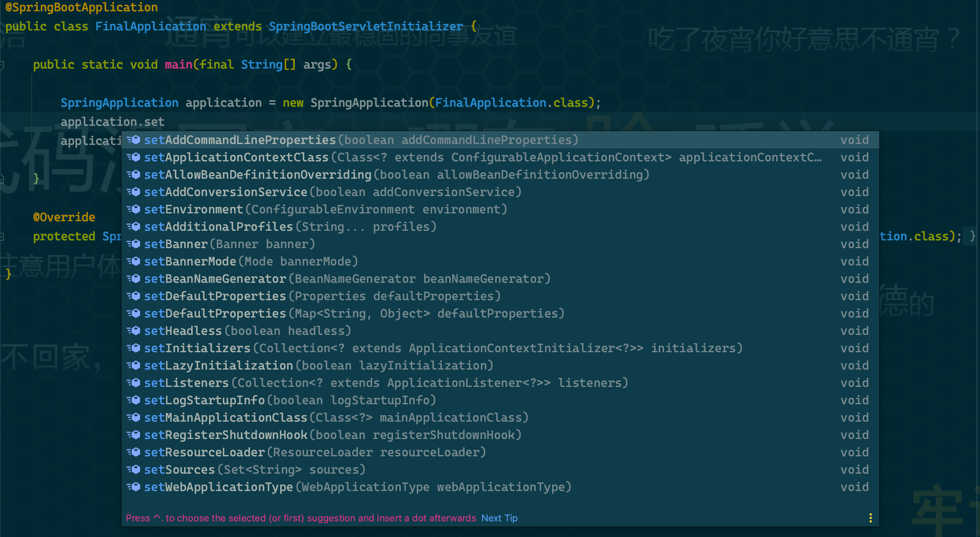Click method icon beside setAddConversionService
The width and height of the screenshot is (980, 537).
pyautogui.click(x=134, y=192)
